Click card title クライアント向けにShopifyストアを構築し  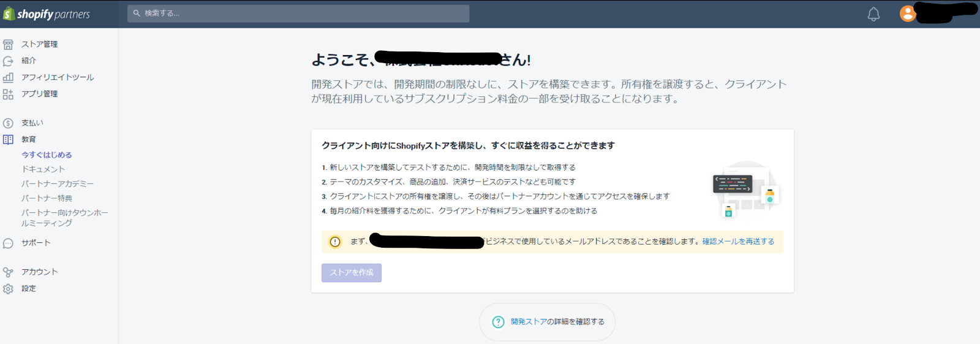(468, 146)
